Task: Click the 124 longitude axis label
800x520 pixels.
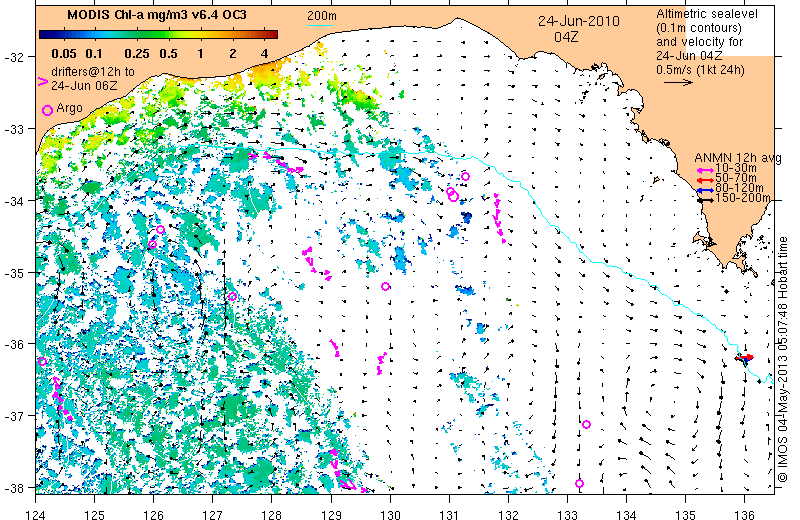Action: 35,514
